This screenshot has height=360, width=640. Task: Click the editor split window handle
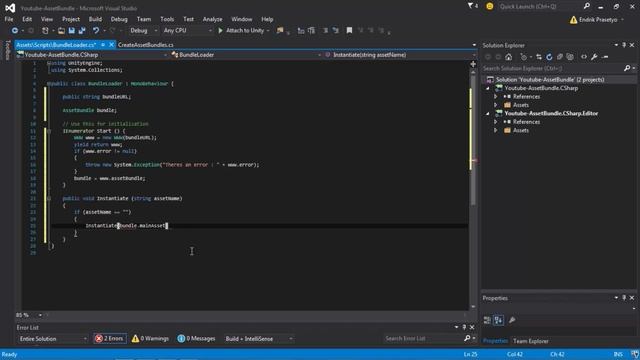click(x=473, y=64)
